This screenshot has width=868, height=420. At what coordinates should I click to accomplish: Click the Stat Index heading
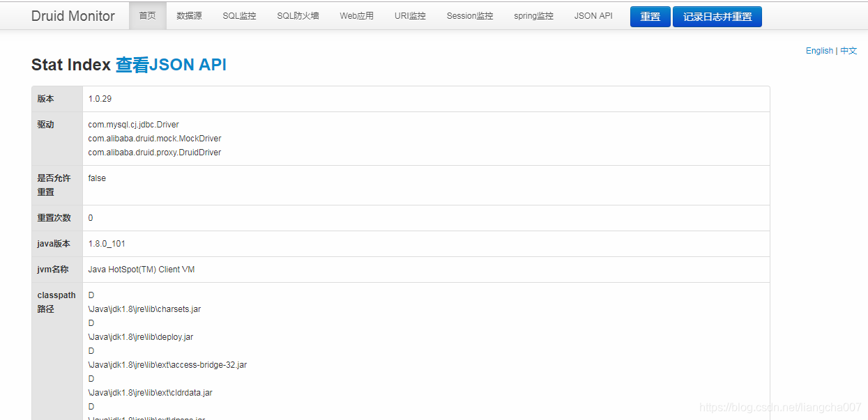(x=71, y=65)
